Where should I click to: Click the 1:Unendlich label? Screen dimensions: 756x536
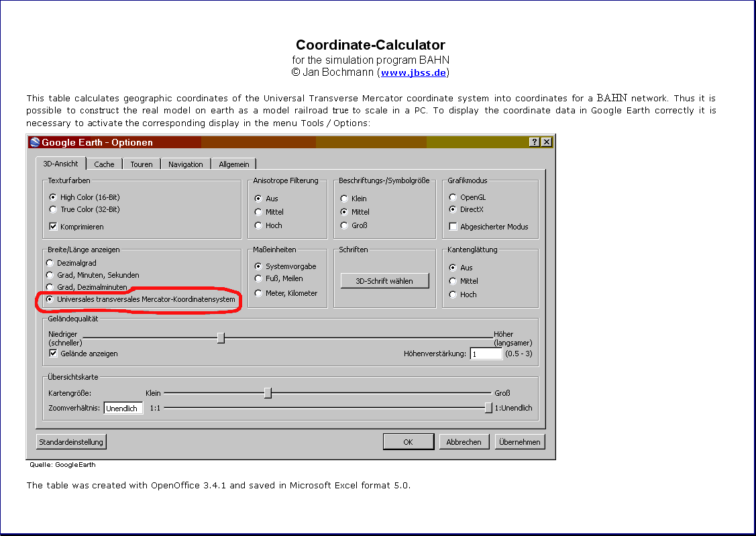(x=513, y=408)
